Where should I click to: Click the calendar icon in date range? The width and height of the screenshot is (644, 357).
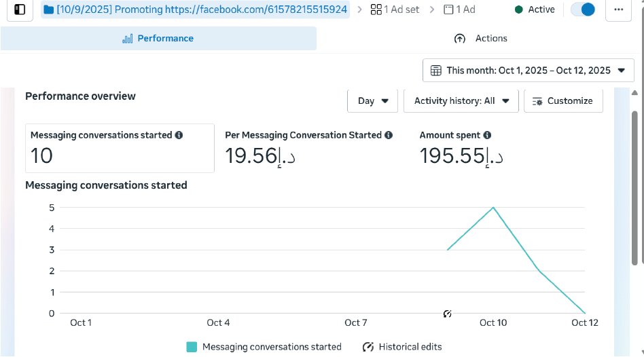point(436,71)
